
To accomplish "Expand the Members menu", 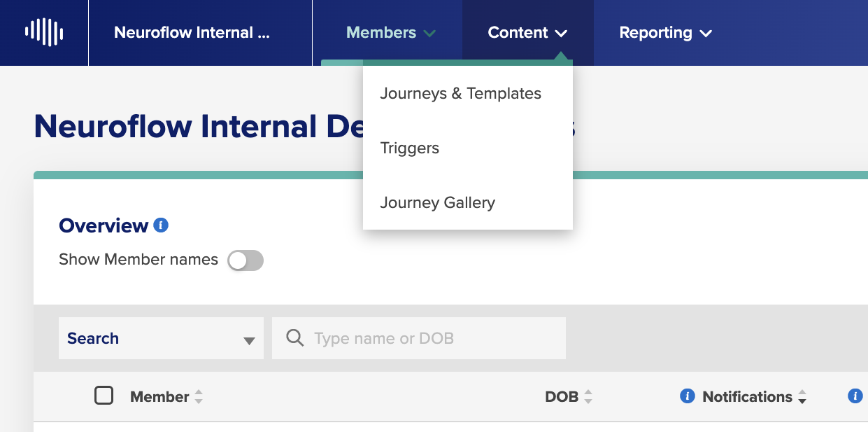I will tap(391, 32).
